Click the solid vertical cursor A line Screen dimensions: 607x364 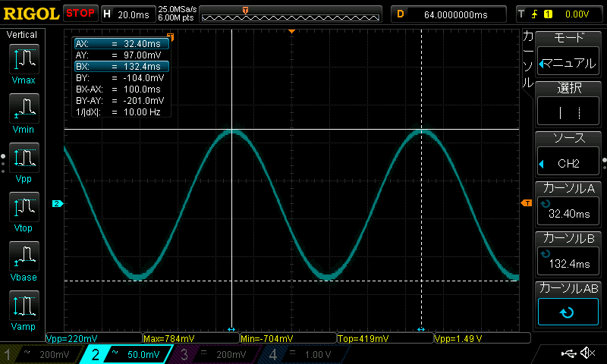[x=231, y=178]
